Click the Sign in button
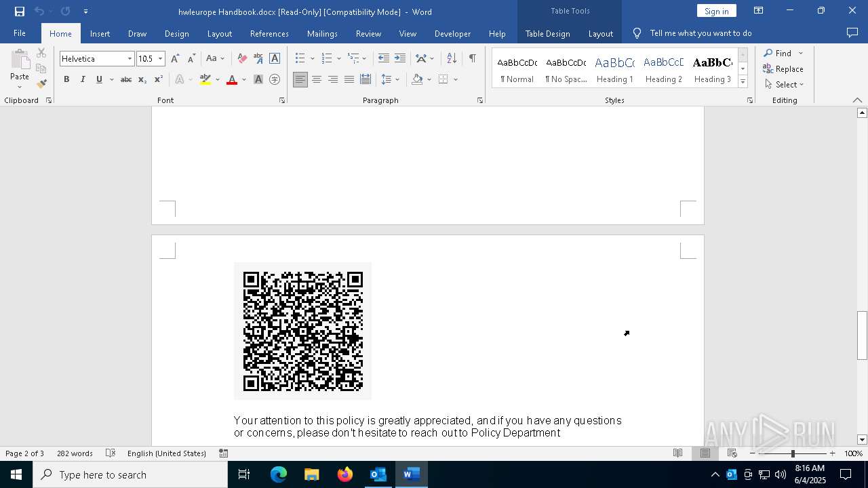Image resolution: width=868 pixels, height=488 pixels. pyautogui.click(x=716, y=11)
